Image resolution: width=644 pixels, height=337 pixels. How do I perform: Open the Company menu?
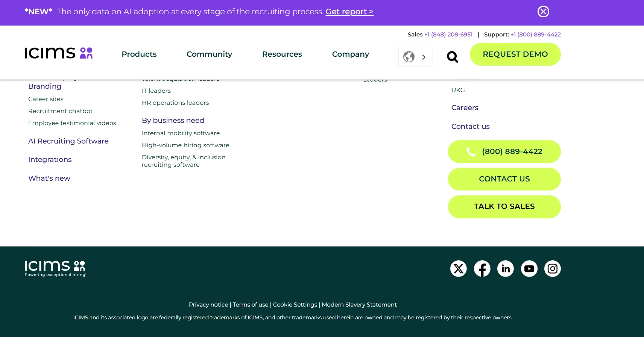(351, 54)
